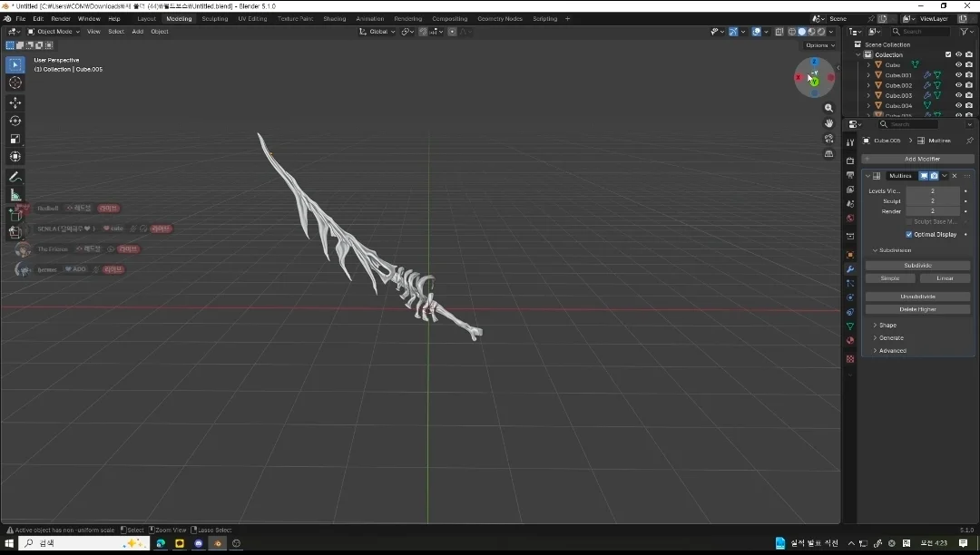Adjust the Sculpt level value field

(x=932, y=201)
